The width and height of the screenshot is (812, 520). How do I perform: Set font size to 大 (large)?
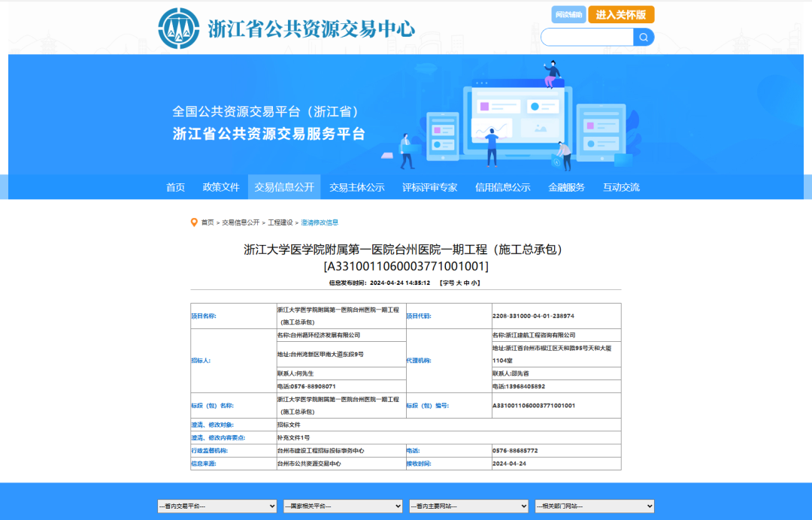point(456,283)
